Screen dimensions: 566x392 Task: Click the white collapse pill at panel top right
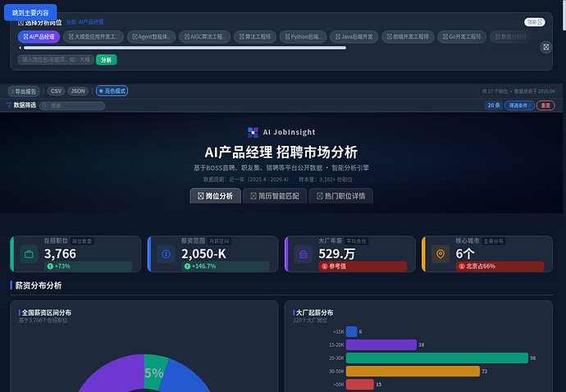click(535, 22)
